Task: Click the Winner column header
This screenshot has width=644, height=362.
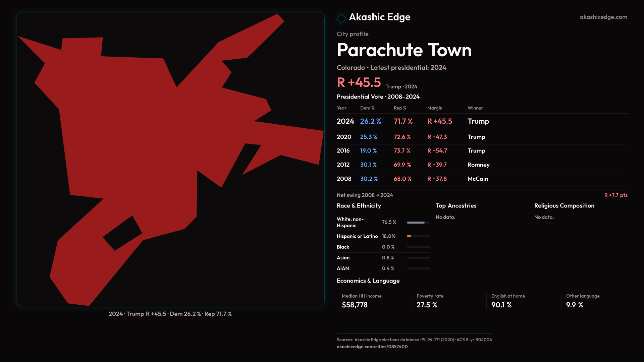Action: [475, 108]
